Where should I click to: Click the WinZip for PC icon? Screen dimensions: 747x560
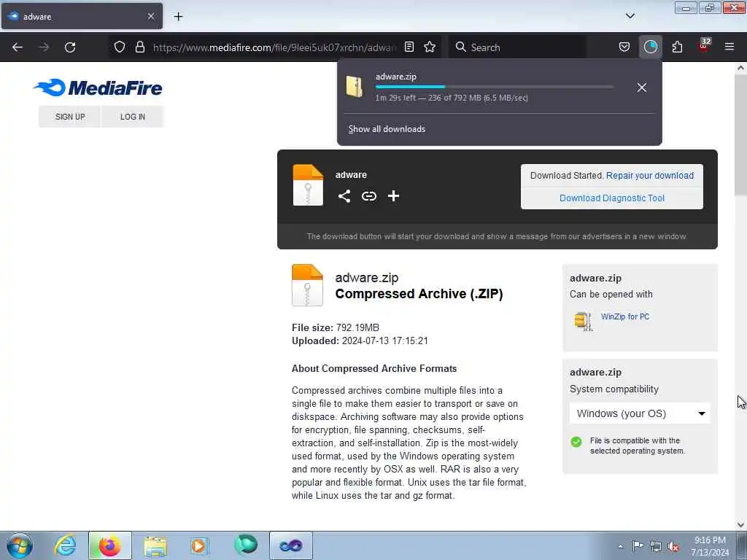[x=583, y=321]
